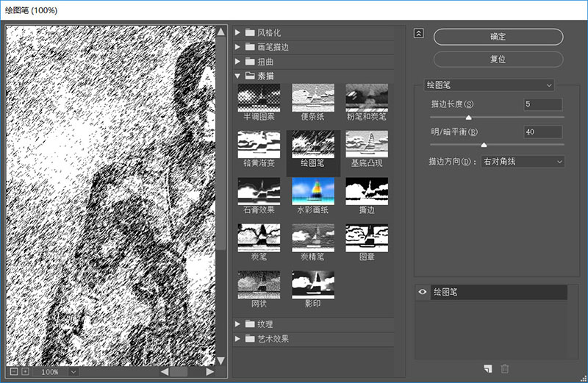Hide the 绘图笔 effect layer eye
Image resolution: width=588 pixels, height=383 pixels.
[x=422, y=292]
